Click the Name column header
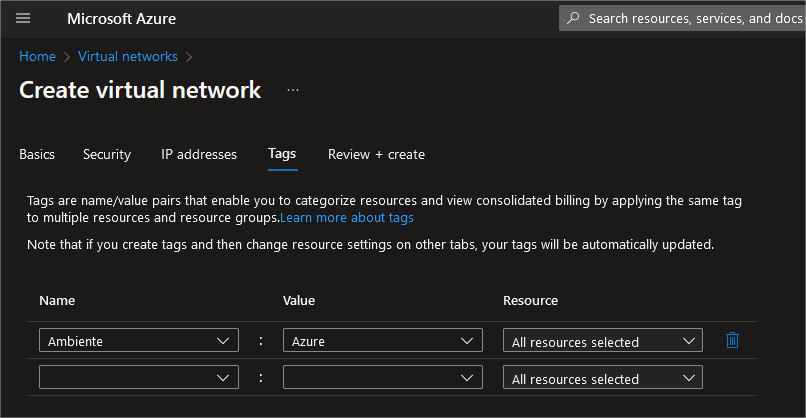Image resolution: width=806 pixels, height=418 pixels. [57, 300]
